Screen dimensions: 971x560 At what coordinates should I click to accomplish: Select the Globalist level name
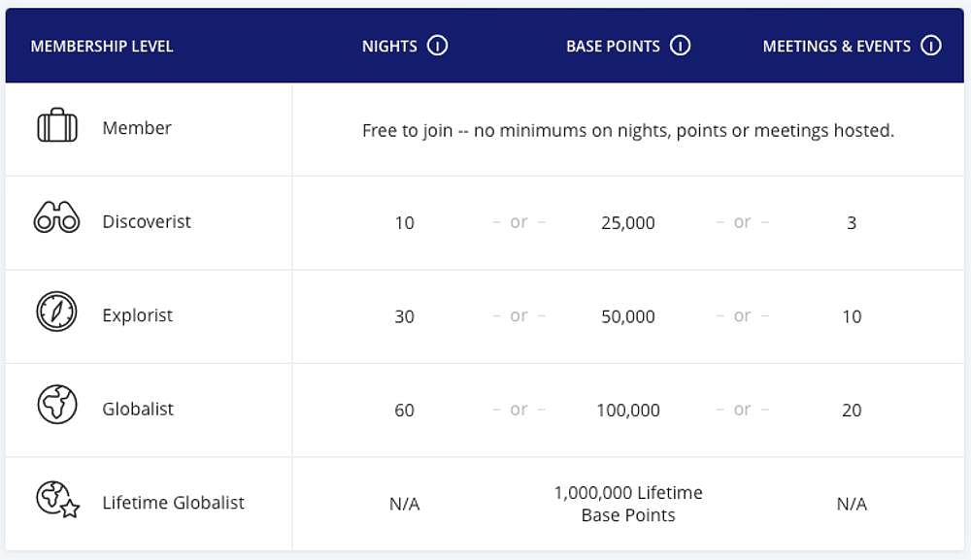tap(138, 409)
